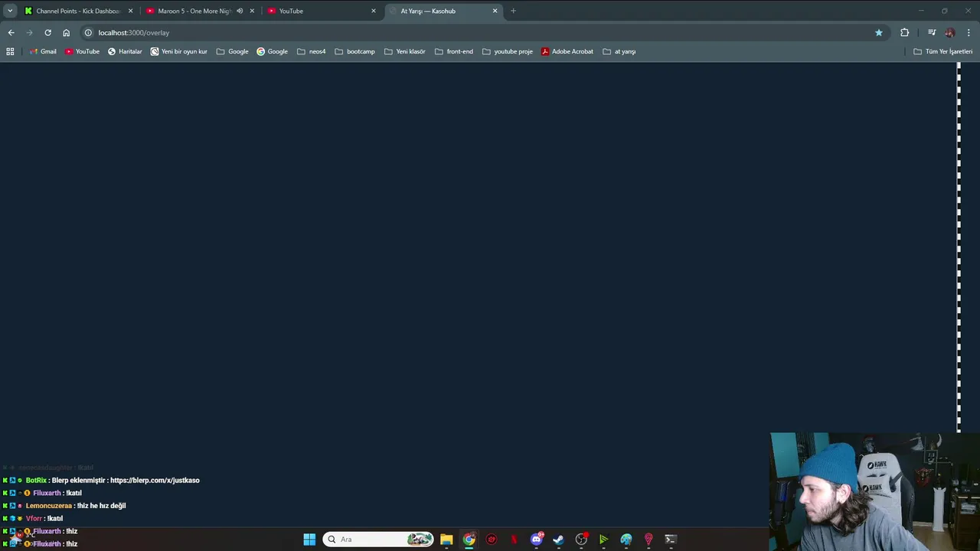Open the browser home page
Image resolution: width=980 pixels, height=551 pixels.
click(66, 32)
